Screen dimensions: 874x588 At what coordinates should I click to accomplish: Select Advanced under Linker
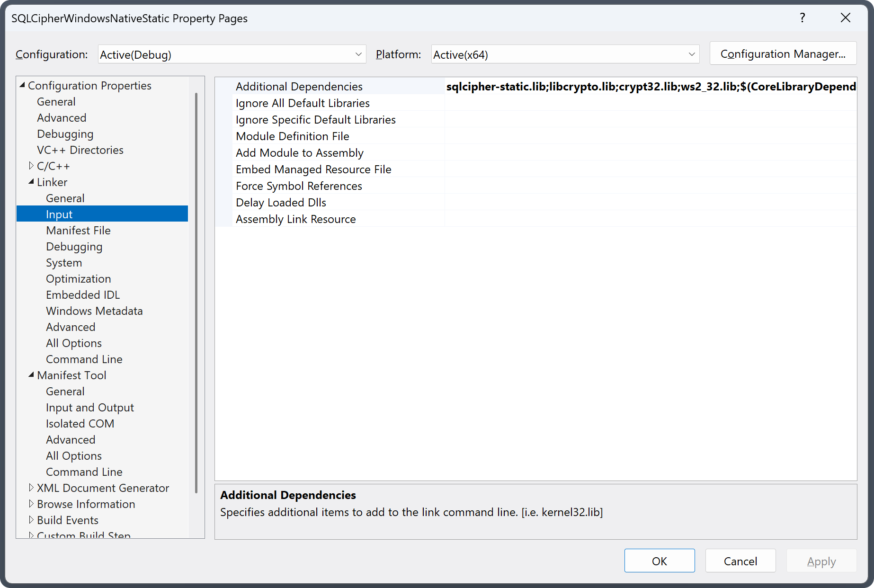point(71,327)
